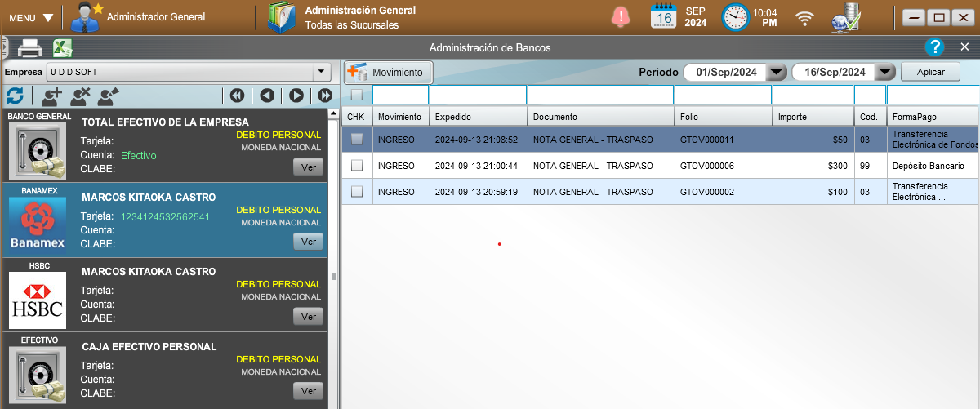Viewport: 980px width, 409px height.
Task: Open the notifications alarm bell
Action: click(x=621, y=16)
